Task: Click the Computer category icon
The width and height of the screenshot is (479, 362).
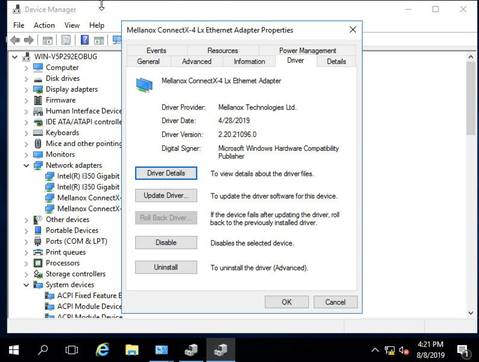Action: [38, 67]
